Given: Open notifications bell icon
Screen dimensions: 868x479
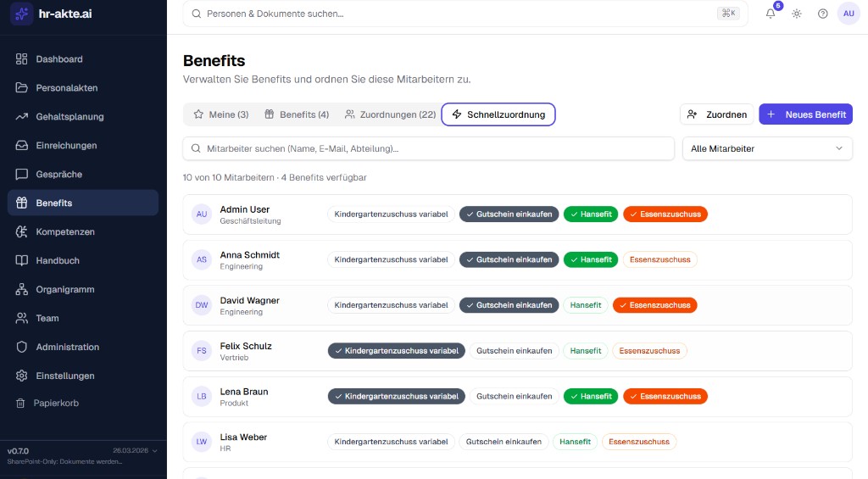Looking at the screenshot, I should (x=771, y=14).
